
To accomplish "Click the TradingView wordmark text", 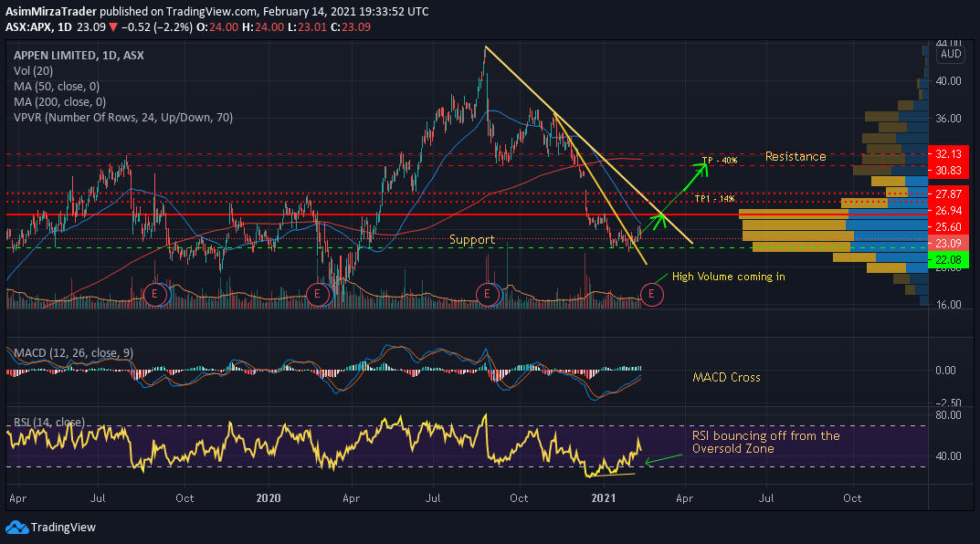I will [63, 528].
